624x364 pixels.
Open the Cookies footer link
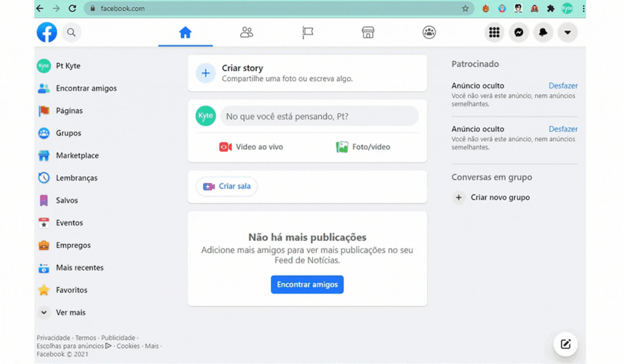coord(128,346)
